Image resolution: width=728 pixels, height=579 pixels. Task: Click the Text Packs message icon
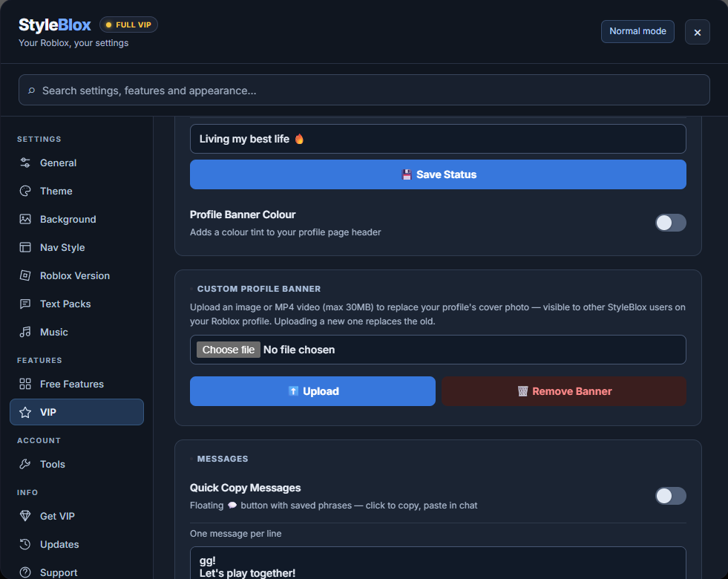(25, 304)
